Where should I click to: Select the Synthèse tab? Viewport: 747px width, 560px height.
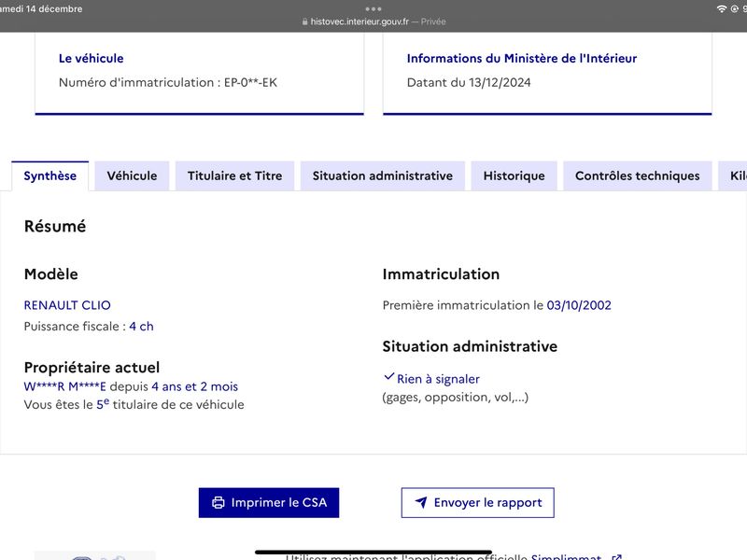click(x=50, y=175)
